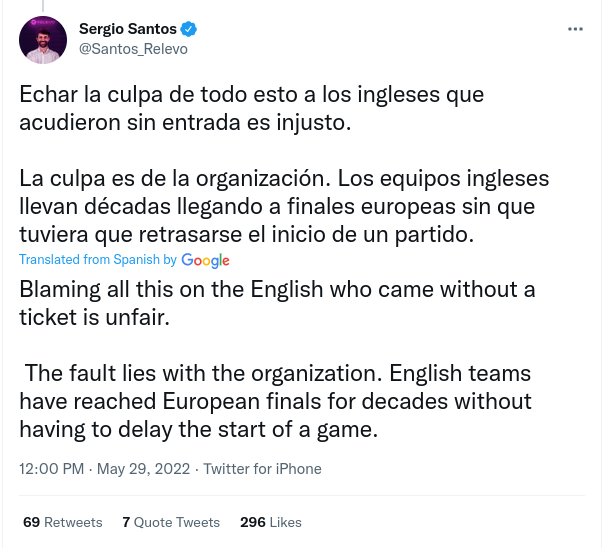The image size is (603, 548).
Task: Click the Spanish sentence 'La culpa es de la organización'
Action: point(174,181)
